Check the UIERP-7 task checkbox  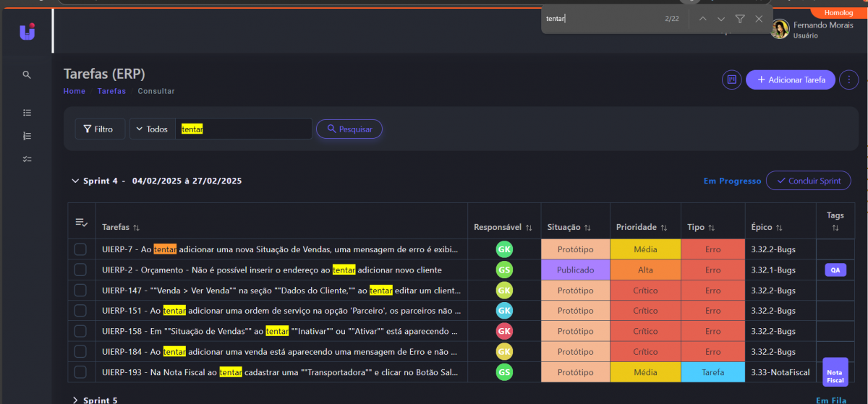click(80, 249)
